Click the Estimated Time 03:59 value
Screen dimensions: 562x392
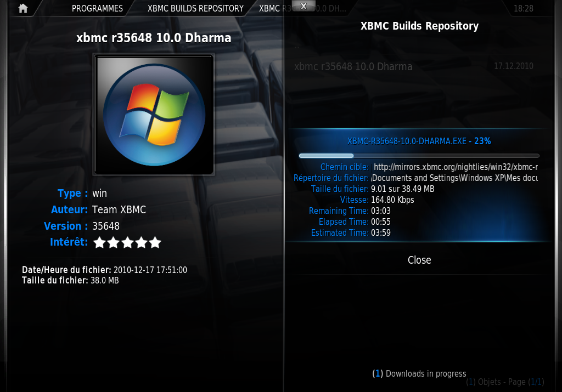coord(381,232)
